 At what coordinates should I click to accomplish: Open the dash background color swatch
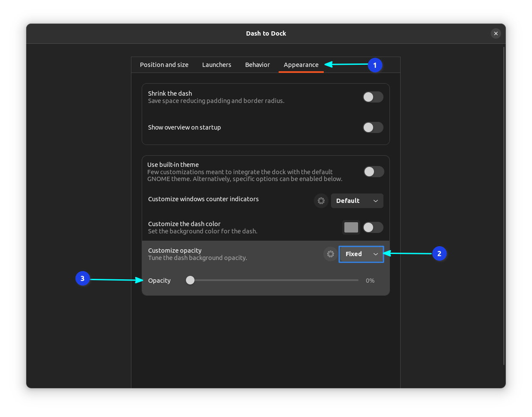pos(351,227)
